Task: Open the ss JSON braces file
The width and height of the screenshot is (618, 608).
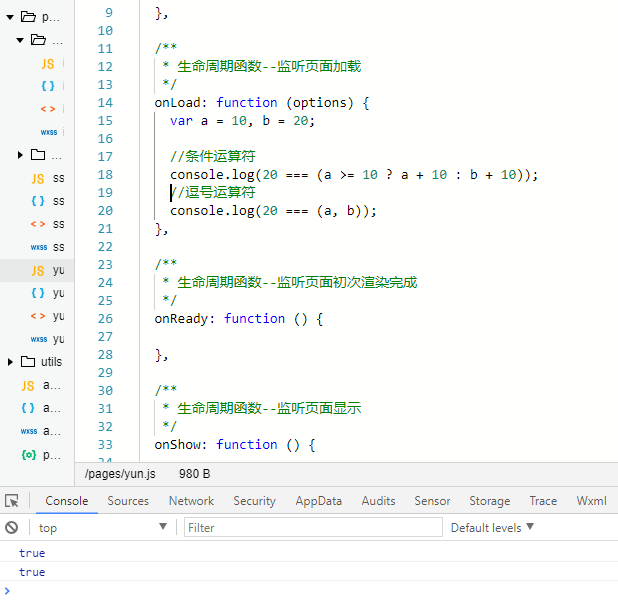Action: 48,201
